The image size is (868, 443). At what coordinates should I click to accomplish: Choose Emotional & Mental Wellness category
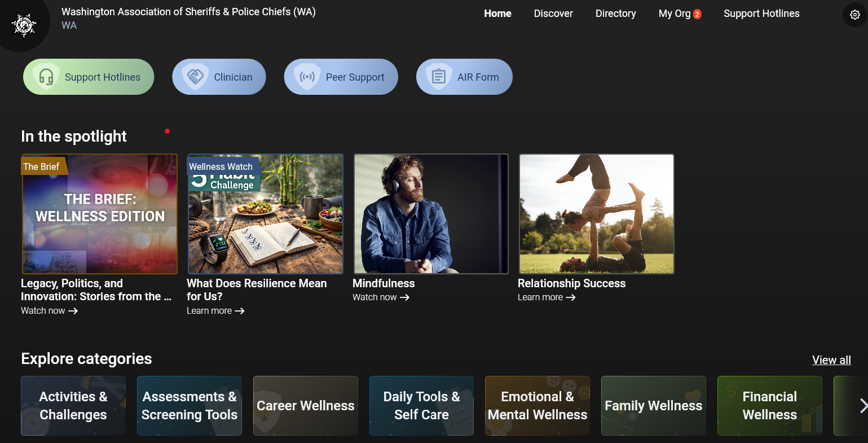point(537,406)
